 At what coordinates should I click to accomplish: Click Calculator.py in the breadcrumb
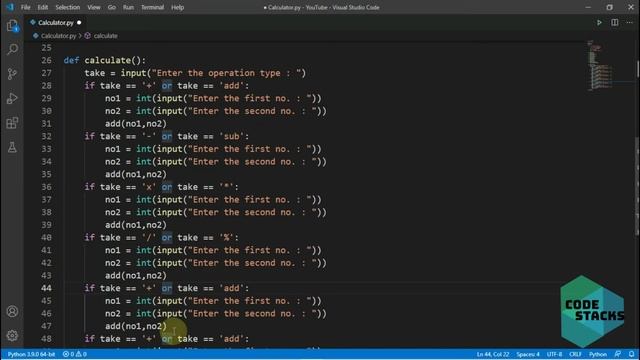[58, 36]
